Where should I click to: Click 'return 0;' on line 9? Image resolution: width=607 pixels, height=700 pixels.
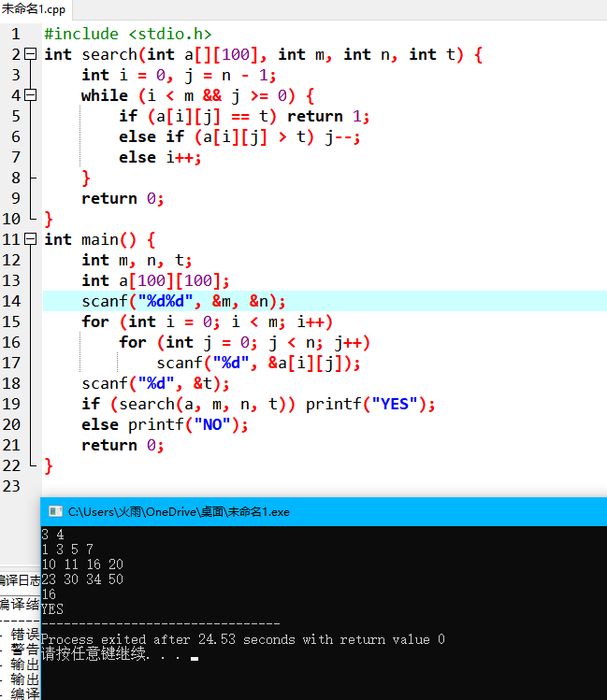pyautogui.click(x=123, y=198)
